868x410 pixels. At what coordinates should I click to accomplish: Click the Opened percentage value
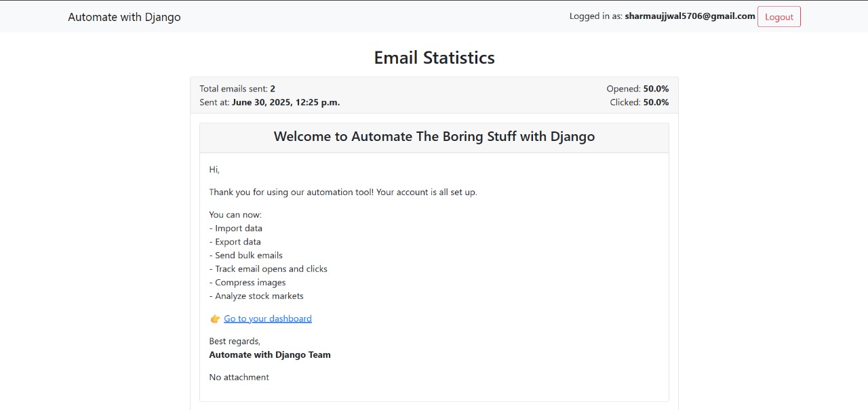[x=656, y=89]
